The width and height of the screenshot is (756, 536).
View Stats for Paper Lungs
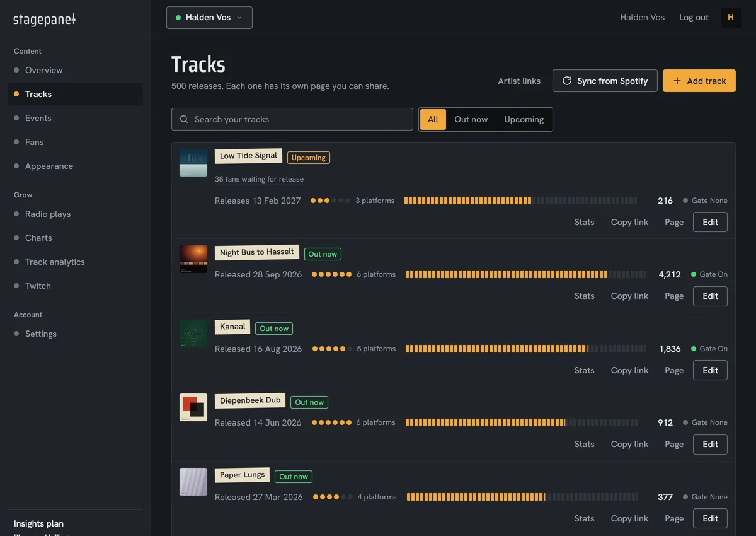click(584, 518)
